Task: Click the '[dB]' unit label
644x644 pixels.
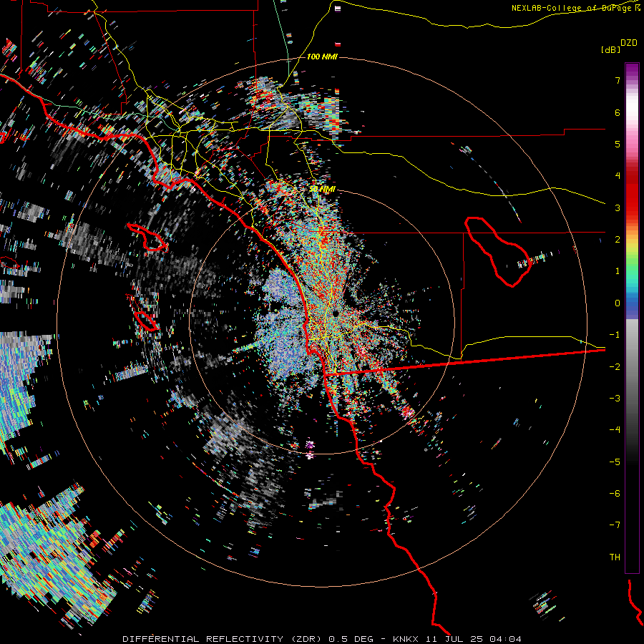Action: (x=611, y=49)
